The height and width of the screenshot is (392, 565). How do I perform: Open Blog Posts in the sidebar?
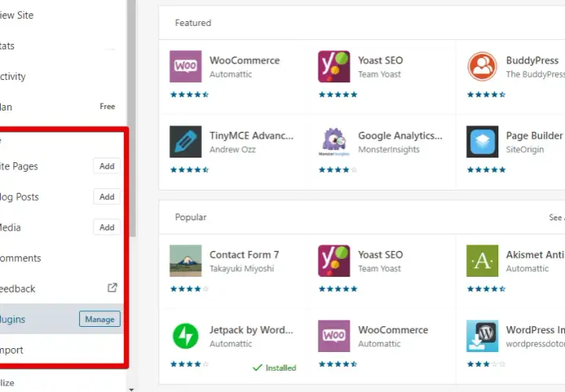point(19,197)
